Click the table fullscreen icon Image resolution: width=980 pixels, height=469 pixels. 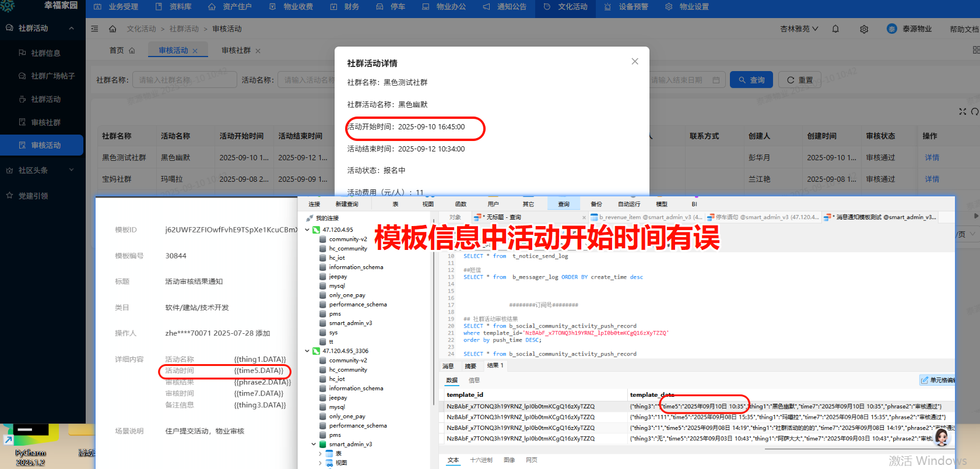pos(963,111)
